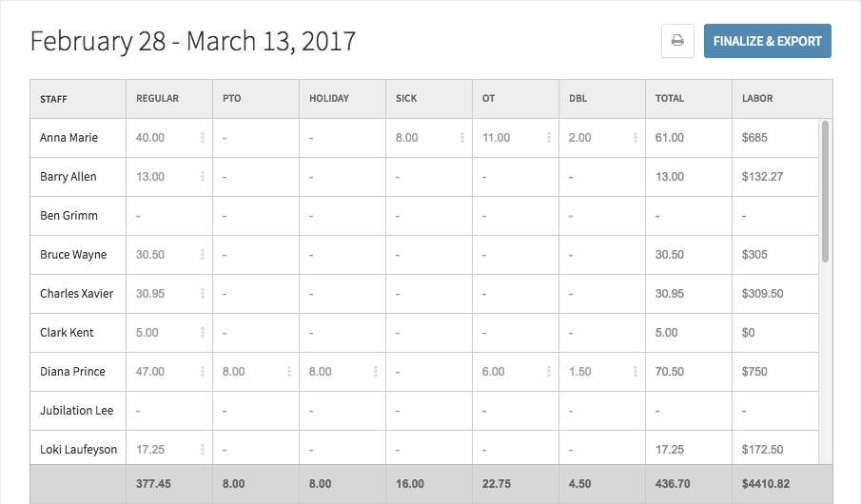Open Diana Prince's DBL hours options menu
The image size is (861, 504).
(x=636, y=372)
